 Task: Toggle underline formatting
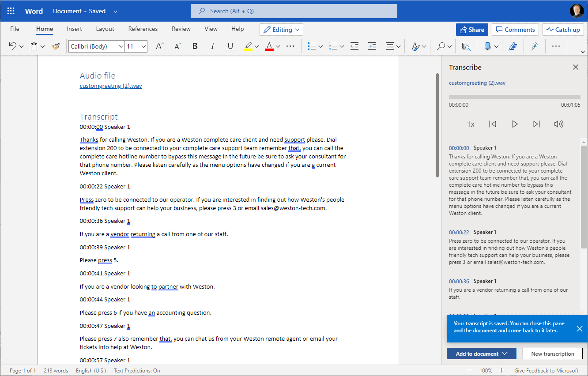tap(230, 46)
